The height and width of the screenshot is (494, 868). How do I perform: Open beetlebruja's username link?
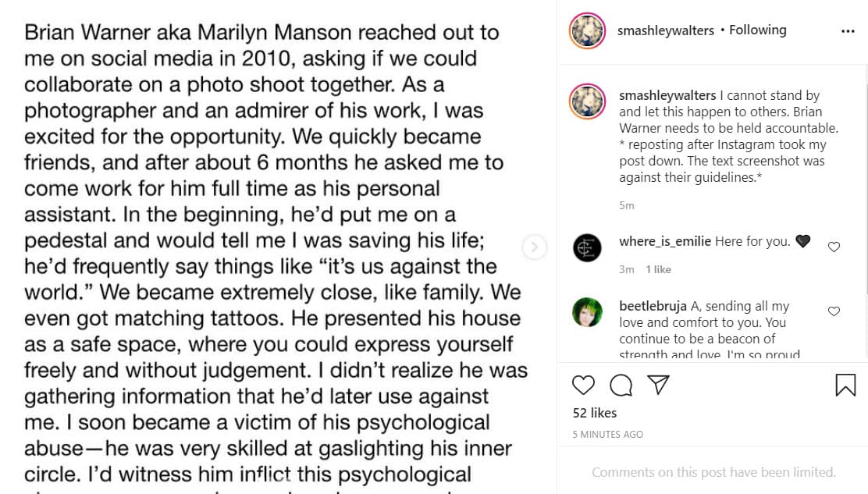(653, 306)
